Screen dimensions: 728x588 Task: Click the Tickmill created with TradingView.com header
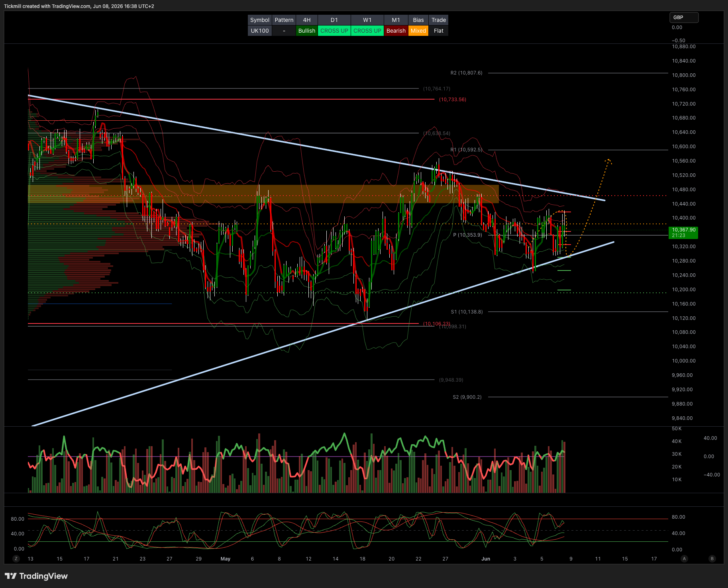coord(79,6)
